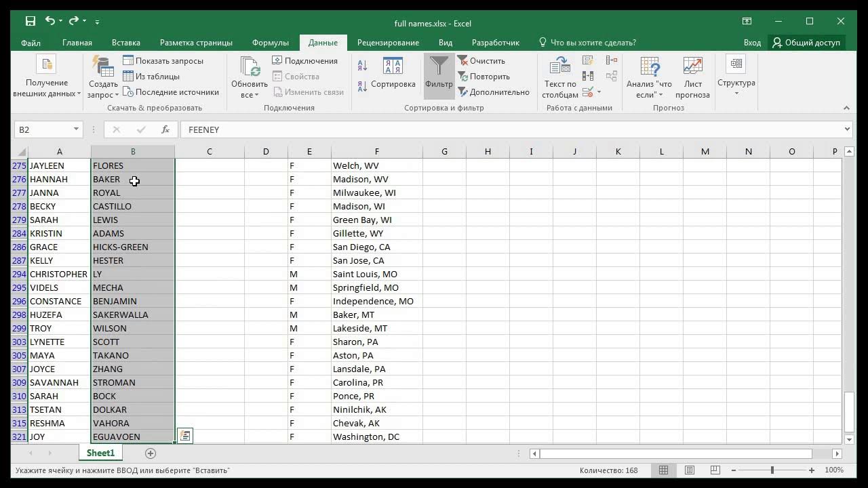868x488 pixels.
Task: Click the "What do you want to do" box
Action: point(587,43)
